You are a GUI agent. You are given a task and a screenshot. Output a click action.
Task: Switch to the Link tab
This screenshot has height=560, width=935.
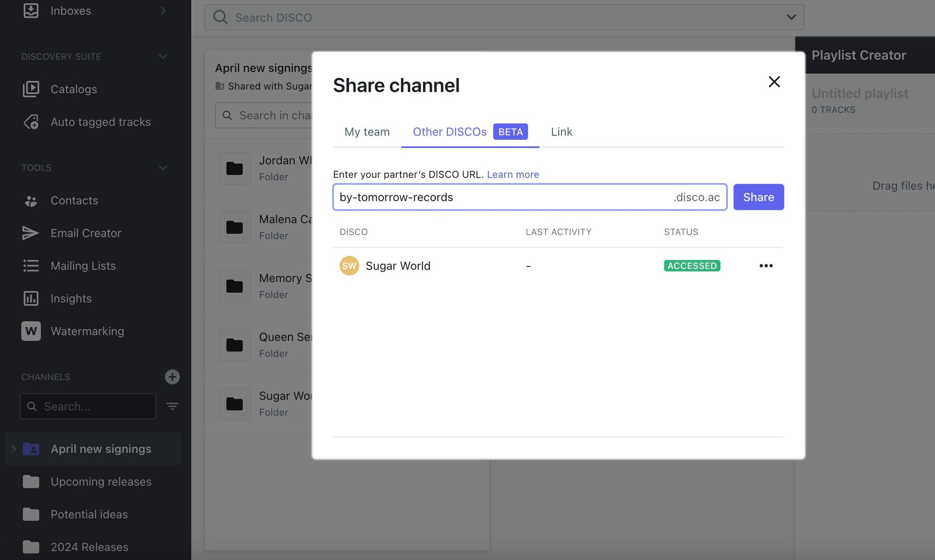[x=561, y=132]
